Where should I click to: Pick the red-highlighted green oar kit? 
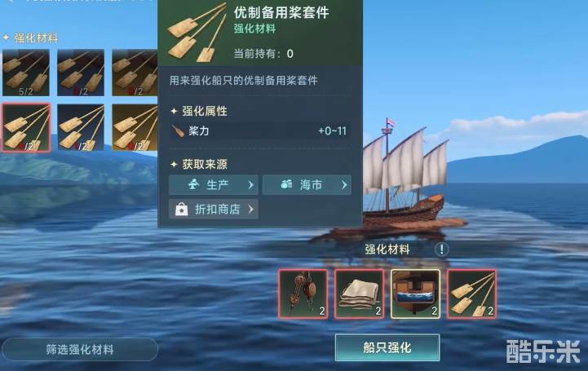(x=26, y=128)
